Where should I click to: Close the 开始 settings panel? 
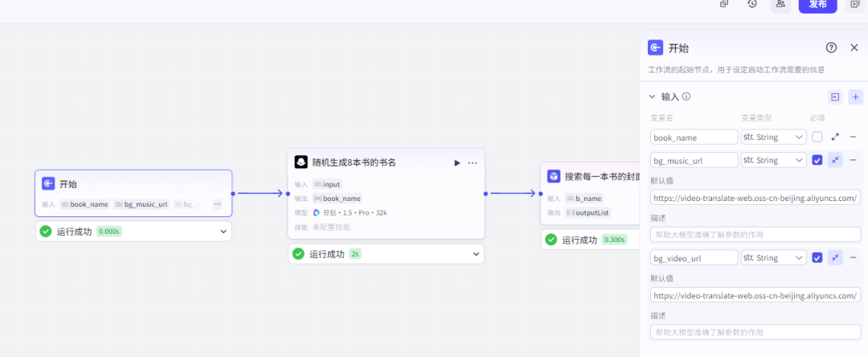click(854, 47)
